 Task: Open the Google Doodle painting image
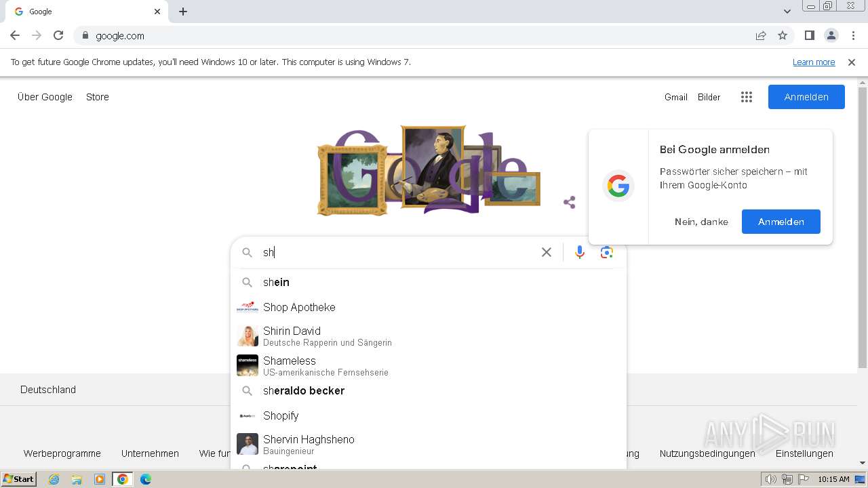429,169
